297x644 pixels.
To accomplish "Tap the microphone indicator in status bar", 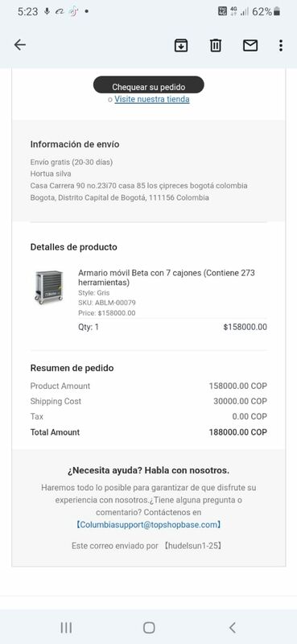I will (47, 12).
